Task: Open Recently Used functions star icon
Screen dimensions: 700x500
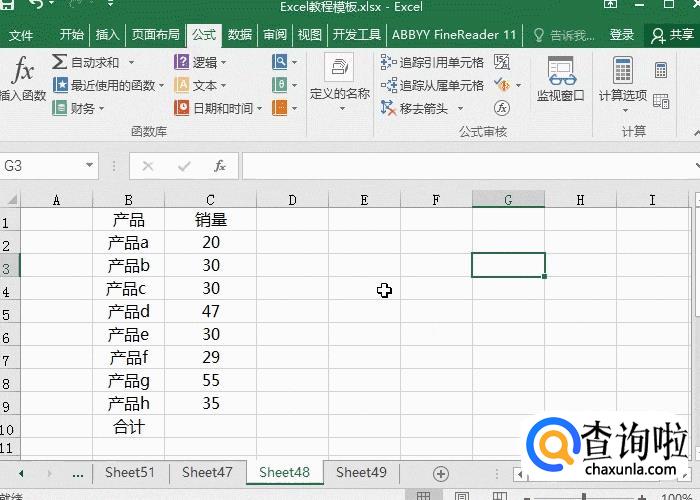Action: tap(60, 85)
